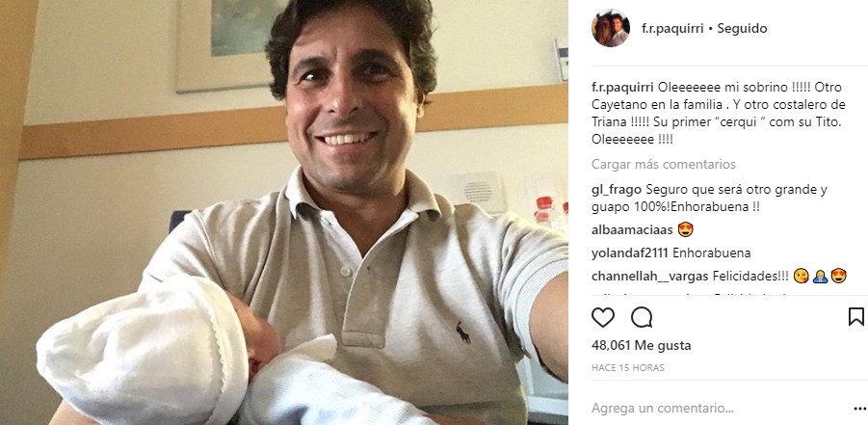The height and width of the screenshot is (425, 868).
Task: Save the post with the bookmark icon
Action: pos(855,317)
